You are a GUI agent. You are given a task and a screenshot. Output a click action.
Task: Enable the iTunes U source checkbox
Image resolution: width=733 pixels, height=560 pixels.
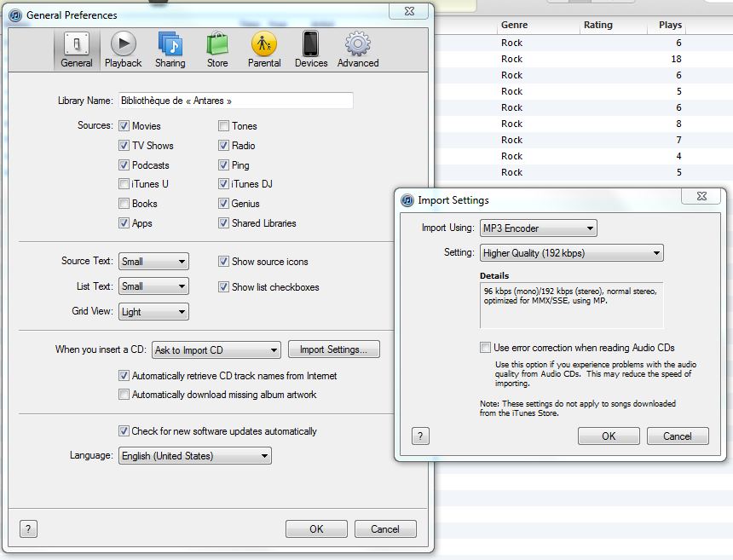click(124, 184)
